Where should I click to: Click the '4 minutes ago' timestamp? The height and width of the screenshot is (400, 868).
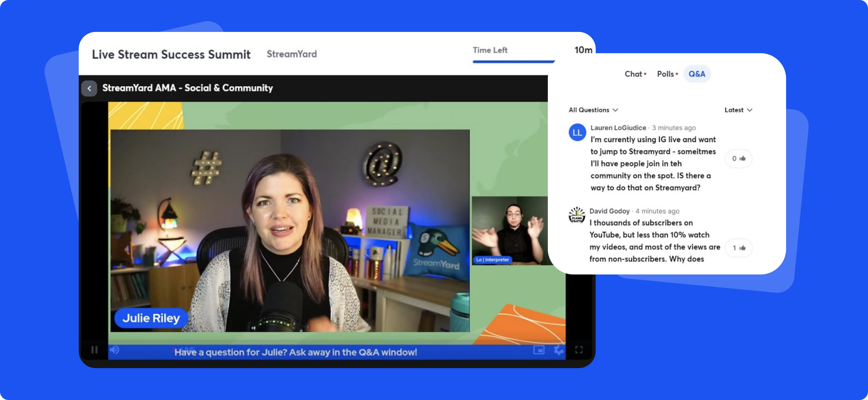click(x=657, y=211)
